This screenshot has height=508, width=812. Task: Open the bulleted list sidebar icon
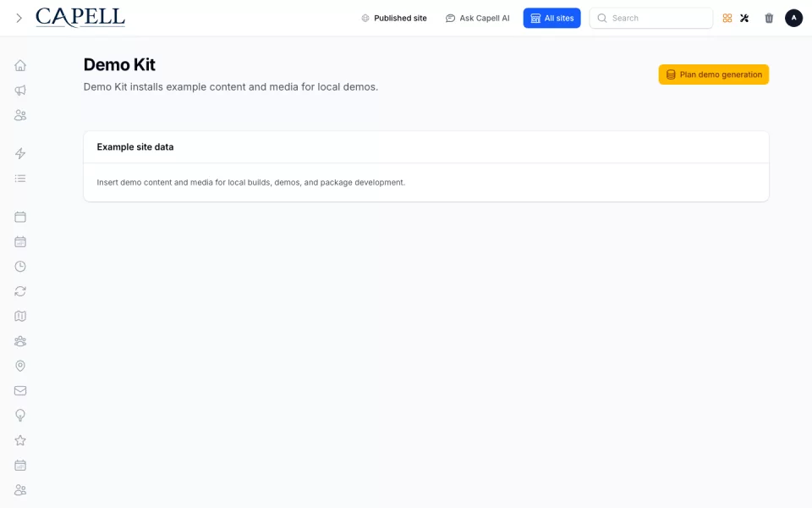[20, 179]
